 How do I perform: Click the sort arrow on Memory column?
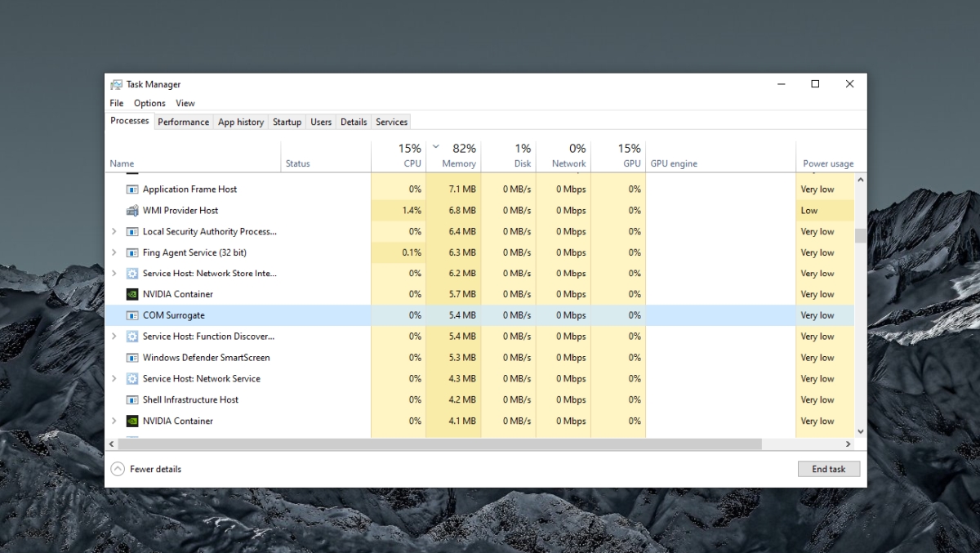click(x=436, y=147)
